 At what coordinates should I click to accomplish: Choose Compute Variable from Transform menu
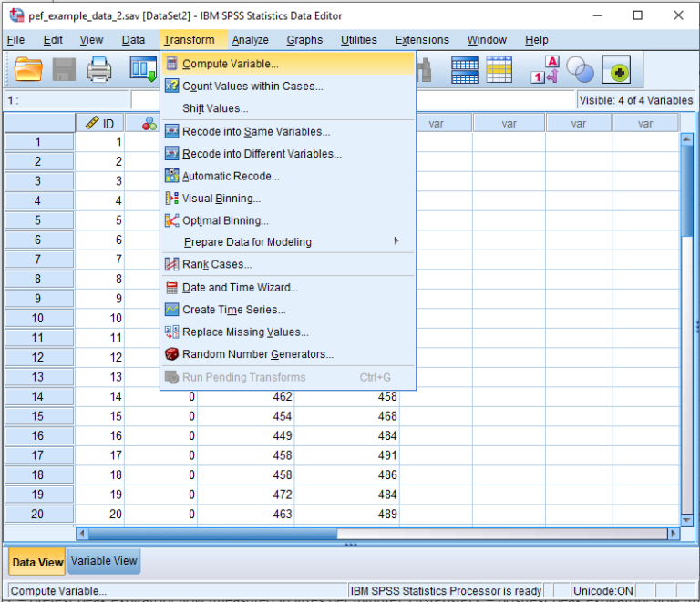[x=231, y=65]
